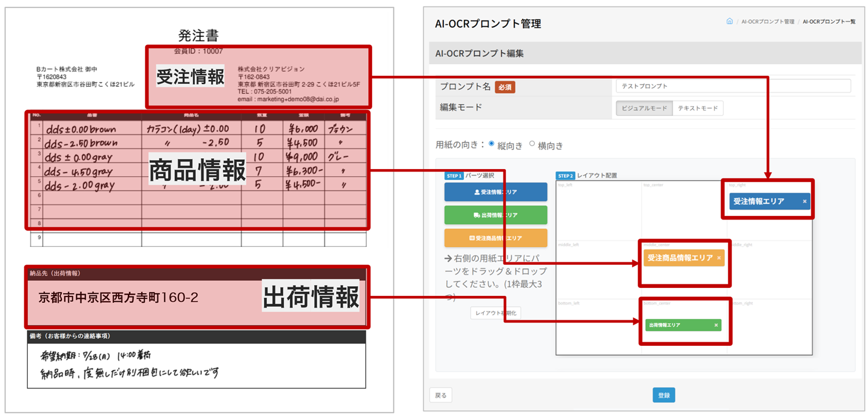Image resolution: width=868 pixels, height=417 pixels.
Task: Click the placed orange 受注商品情報エリア block
Action: click(x=677, y=258)
